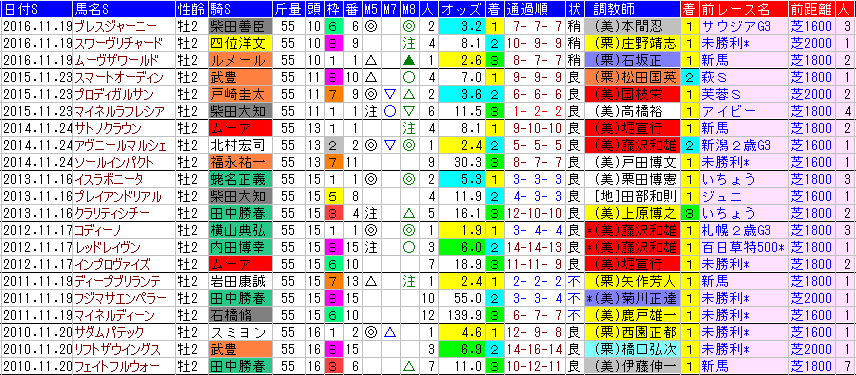Sort by the 馬名S column header
This screenshot has width=856, height=375.
click(123, 9)
